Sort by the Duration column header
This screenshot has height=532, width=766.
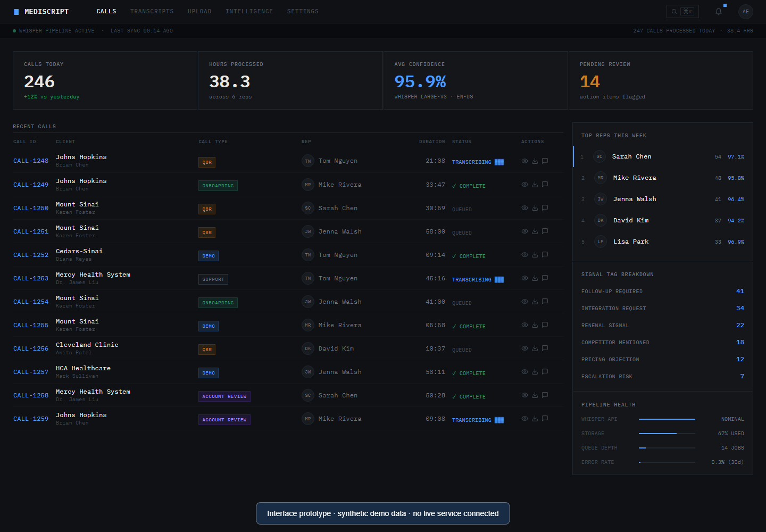[432, 142]
